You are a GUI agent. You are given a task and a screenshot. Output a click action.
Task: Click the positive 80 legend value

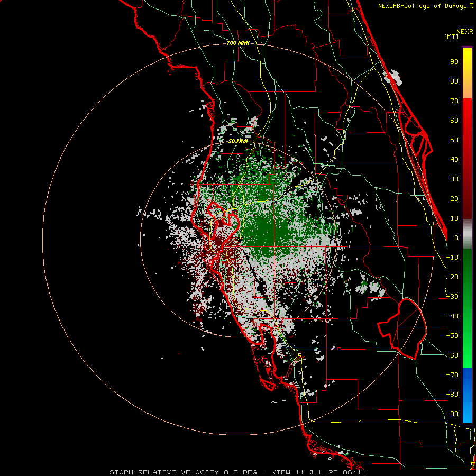(454, 81)
